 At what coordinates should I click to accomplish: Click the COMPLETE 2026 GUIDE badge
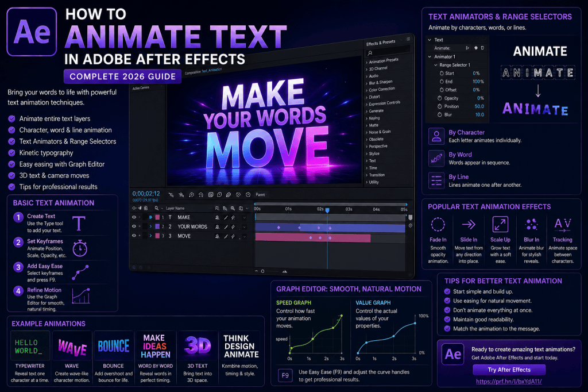(x=123, y=76)
